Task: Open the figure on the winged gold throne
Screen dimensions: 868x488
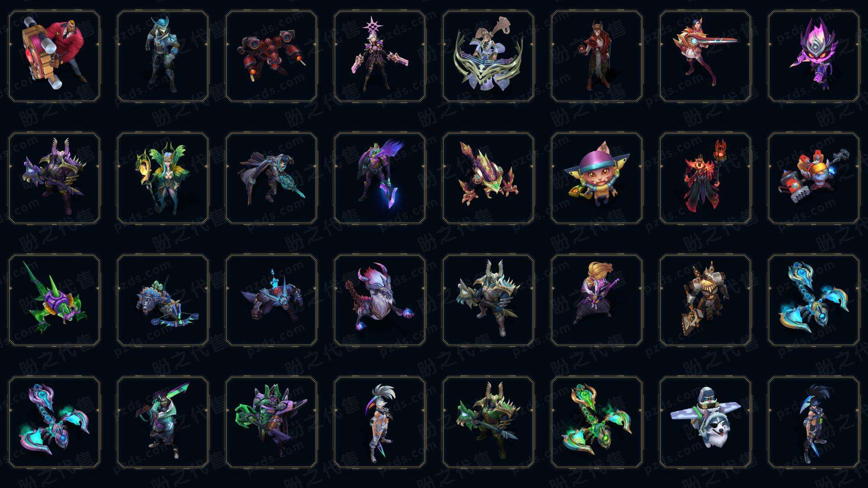Action: pyautogui.click(x=488, y=56)
